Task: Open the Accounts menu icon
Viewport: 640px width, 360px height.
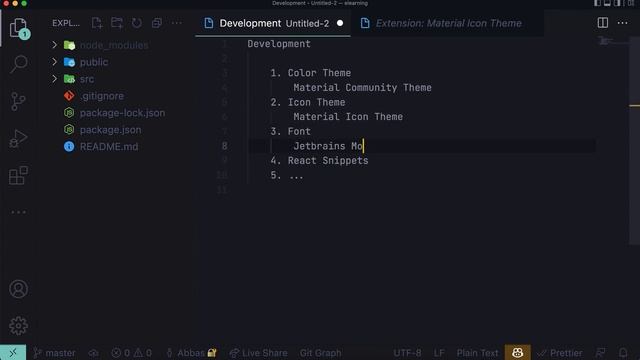Action: tap(18, 289)
